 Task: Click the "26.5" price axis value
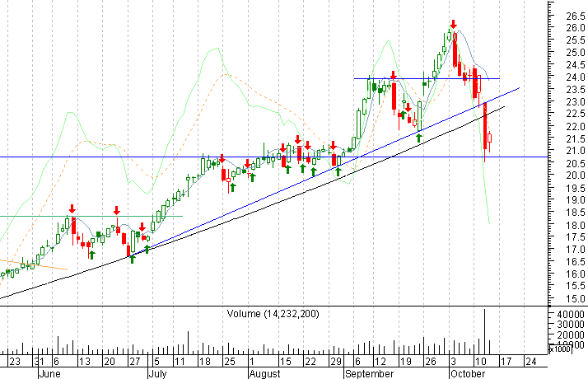(x=576, y=16)
